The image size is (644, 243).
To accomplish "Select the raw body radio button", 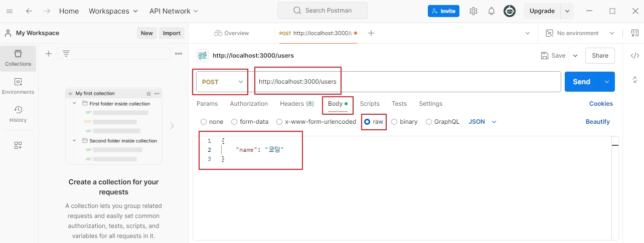I will click(x=367, y=122).
